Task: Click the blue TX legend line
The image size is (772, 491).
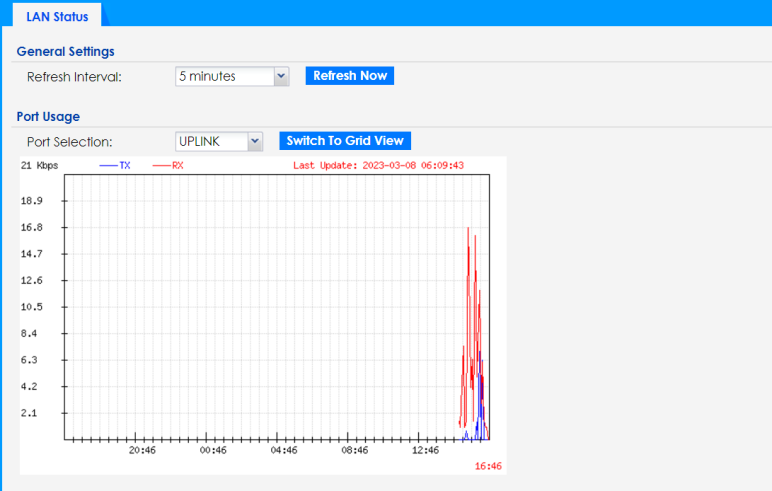Action: [x=108, y=166]
